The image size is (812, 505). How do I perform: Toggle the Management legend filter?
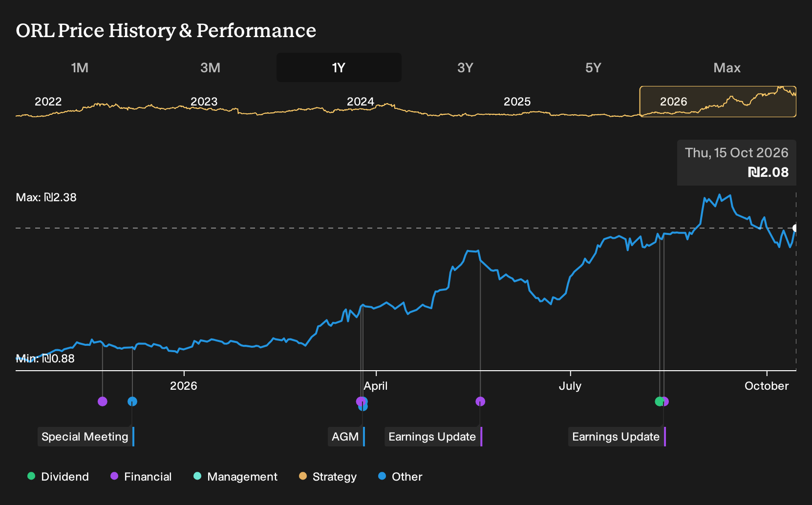[x=235, y=477]
